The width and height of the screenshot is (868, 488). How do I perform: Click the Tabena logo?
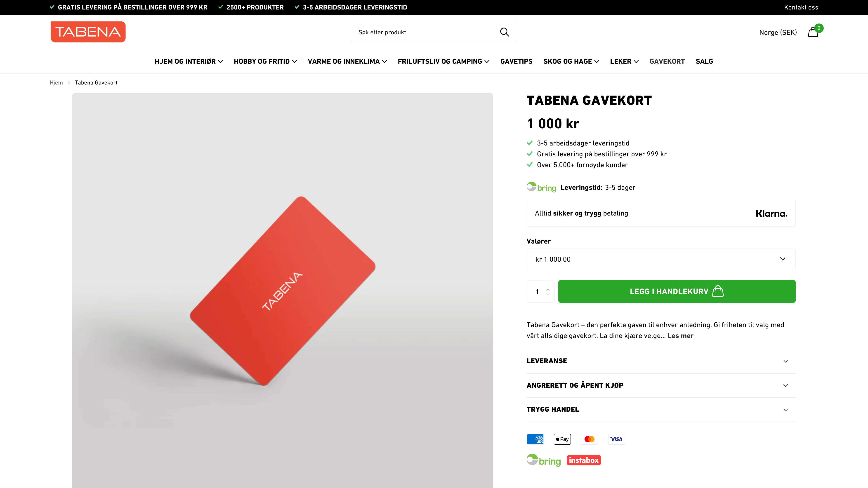click(88, 32)
